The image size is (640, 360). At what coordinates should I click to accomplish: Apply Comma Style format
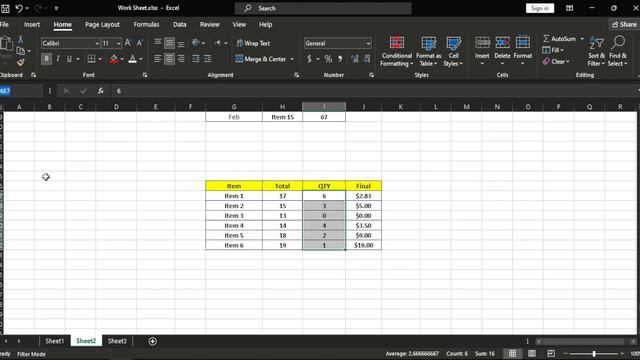(340, 59)
